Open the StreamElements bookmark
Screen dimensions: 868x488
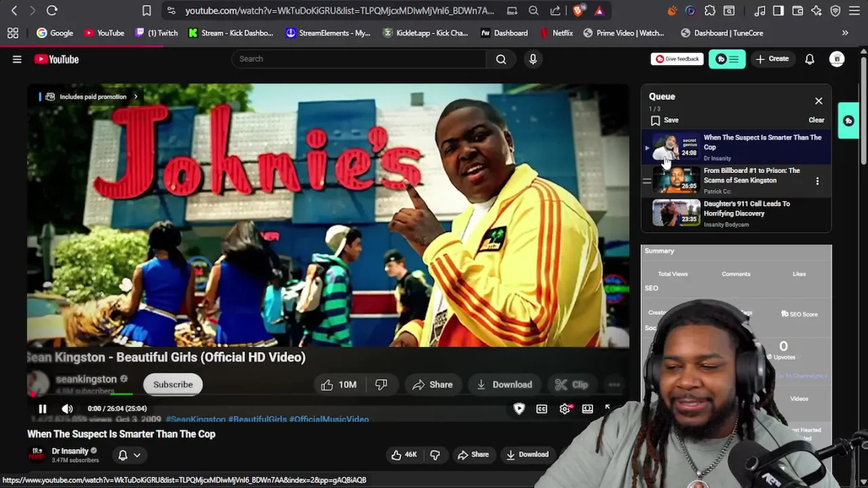click(x=328, y=33)
